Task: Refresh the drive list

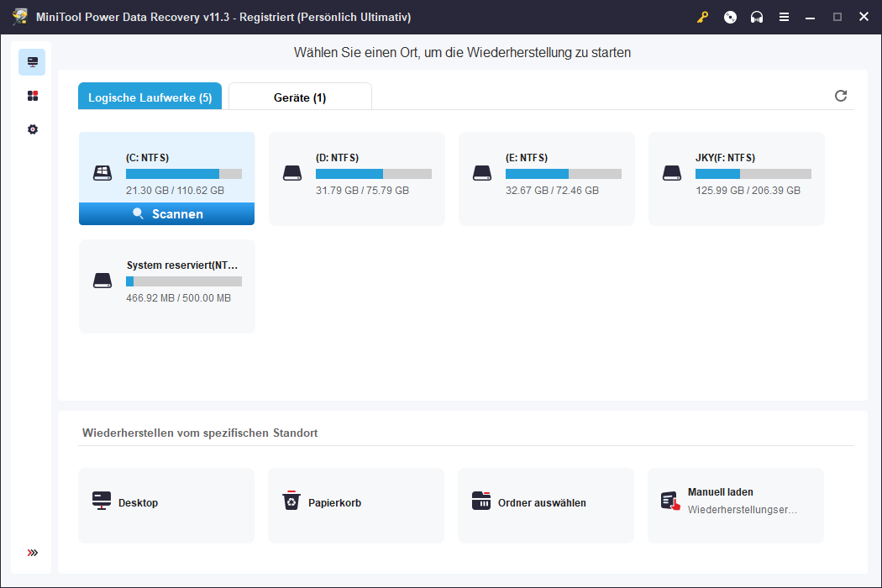Action: (840, 96)
